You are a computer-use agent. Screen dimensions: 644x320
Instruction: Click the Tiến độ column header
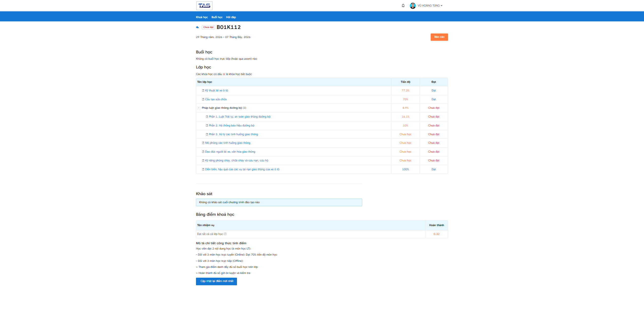tap(405, 82)
